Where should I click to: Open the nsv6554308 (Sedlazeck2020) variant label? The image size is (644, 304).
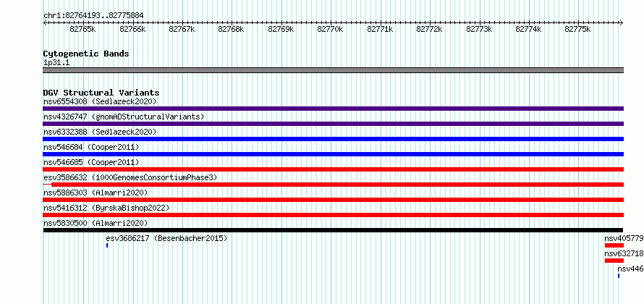pyautogui.click(x=100, y=101)
